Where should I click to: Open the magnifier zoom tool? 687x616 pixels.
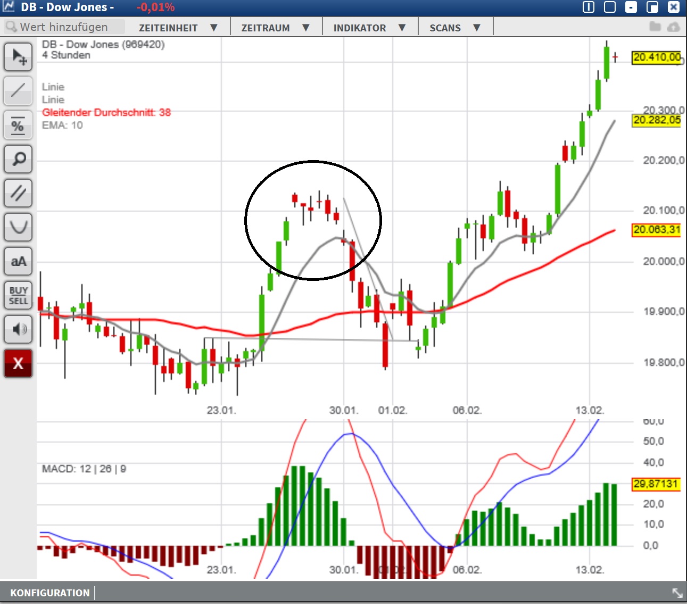18,160
